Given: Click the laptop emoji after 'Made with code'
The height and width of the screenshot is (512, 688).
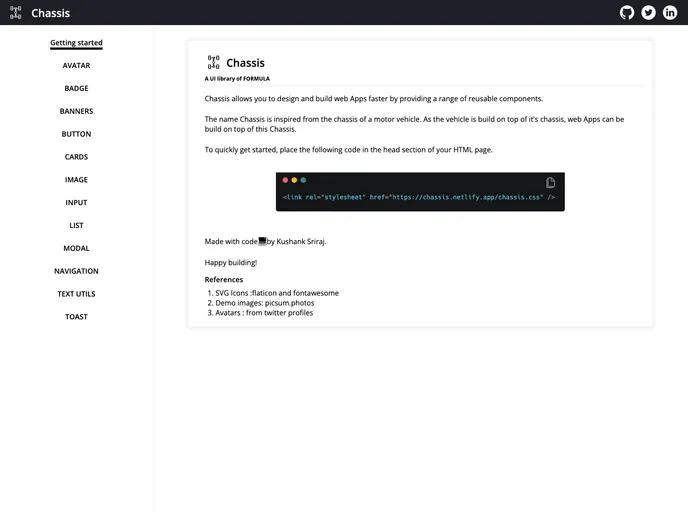Looking at the screenshot, I should [262, 241].
